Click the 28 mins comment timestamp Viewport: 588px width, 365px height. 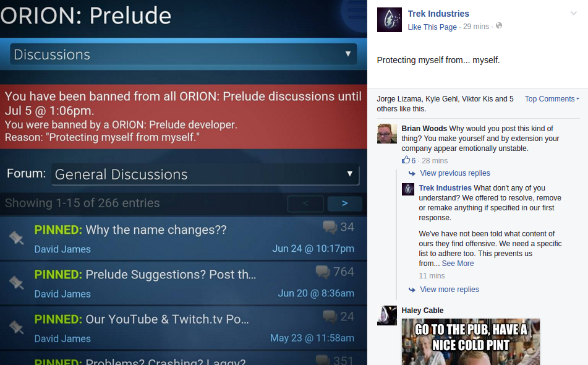pos(435,161)
